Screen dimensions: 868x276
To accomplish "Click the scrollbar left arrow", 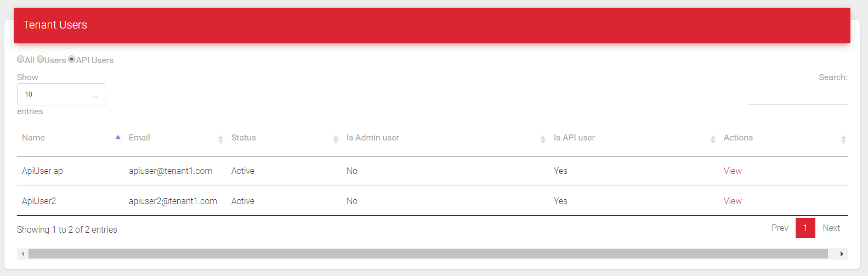I will 22,254.
